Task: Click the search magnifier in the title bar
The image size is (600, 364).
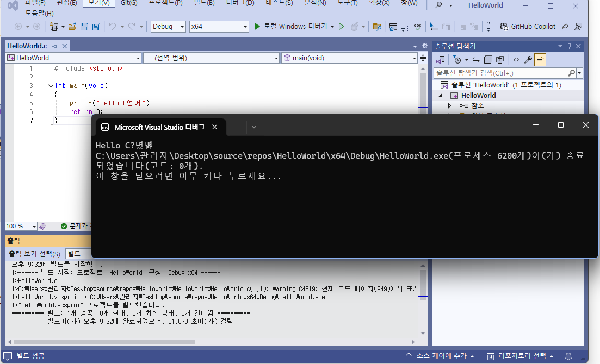Action: point(438,5)
